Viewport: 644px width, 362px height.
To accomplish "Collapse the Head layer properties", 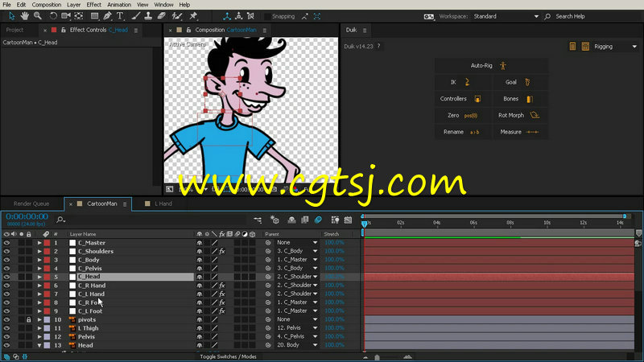I will coord(39,346).
